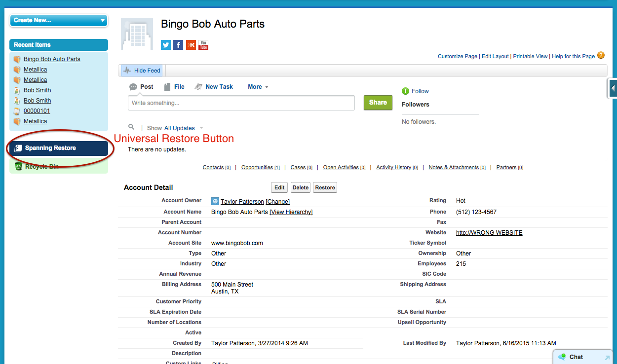Click the Employees value 215
The image size is (617, 364).
(461, 264)
